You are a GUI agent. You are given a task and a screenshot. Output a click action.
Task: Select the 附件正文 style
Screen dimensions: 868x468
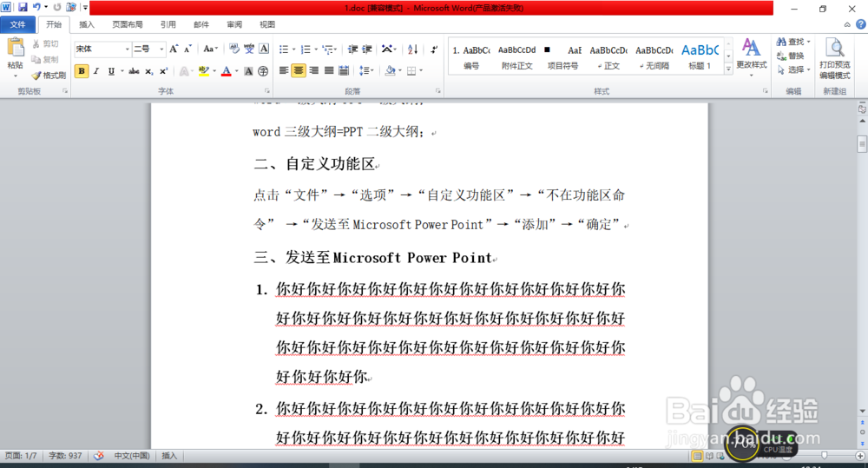tap(517, 57)
